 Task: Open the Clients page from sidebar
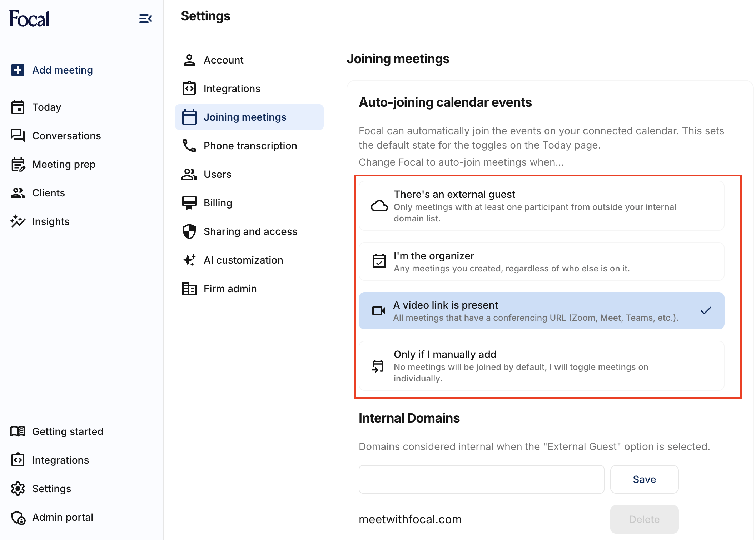[x=48, y=193]
